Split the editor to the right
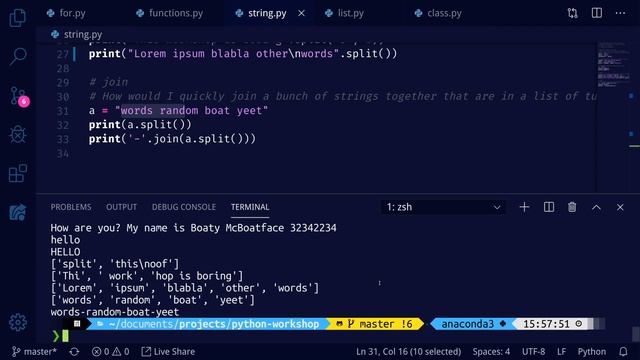The width and height of the screenshot is (640, 360). point(597,13)
